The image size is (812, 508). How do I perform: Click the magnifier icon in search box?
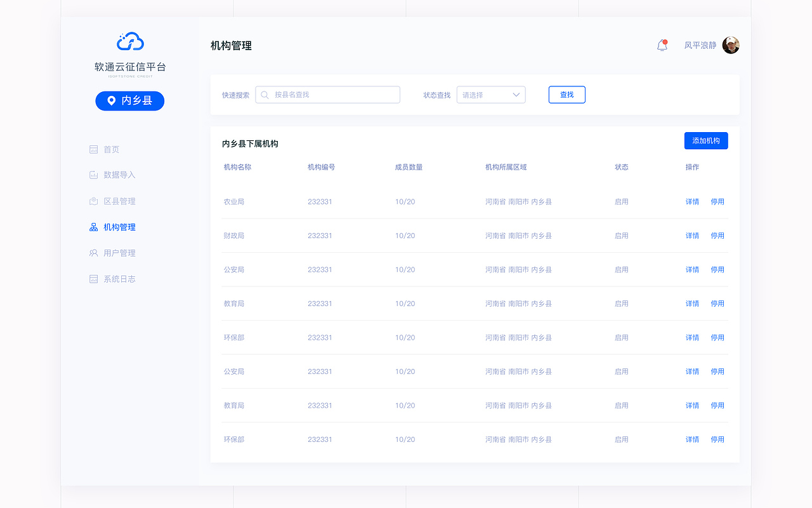[265, 95]
